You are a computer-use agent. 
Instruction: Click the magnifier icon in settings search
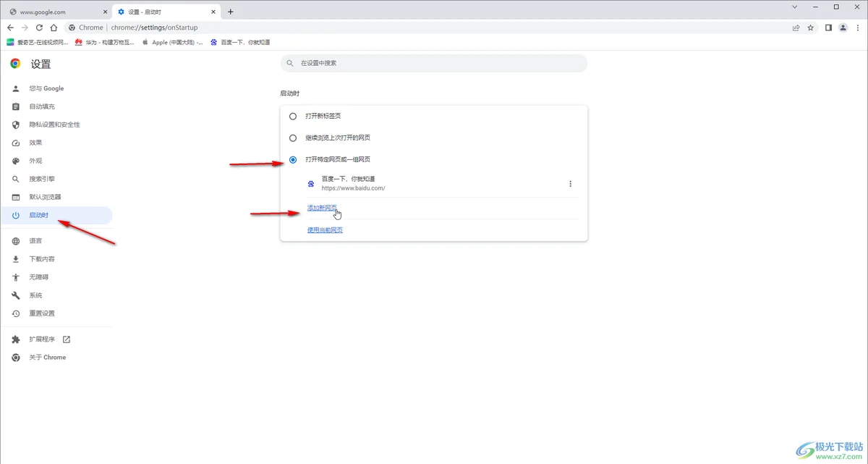(290, 64)
